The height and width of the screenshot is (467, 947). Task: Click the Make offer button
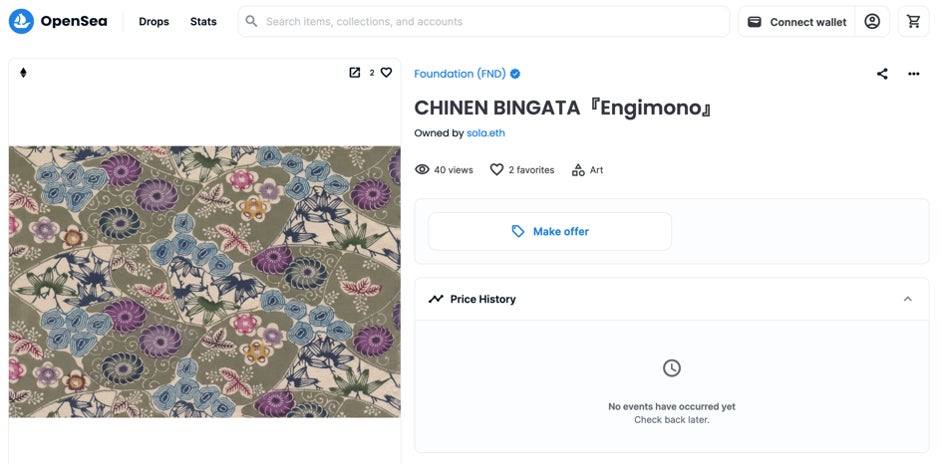point(550,231)
